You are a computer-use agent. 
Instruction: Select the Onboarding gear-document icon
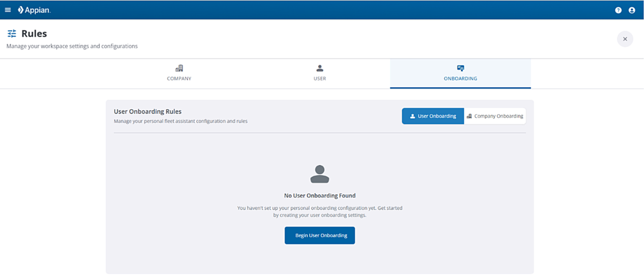click(460, 68)
